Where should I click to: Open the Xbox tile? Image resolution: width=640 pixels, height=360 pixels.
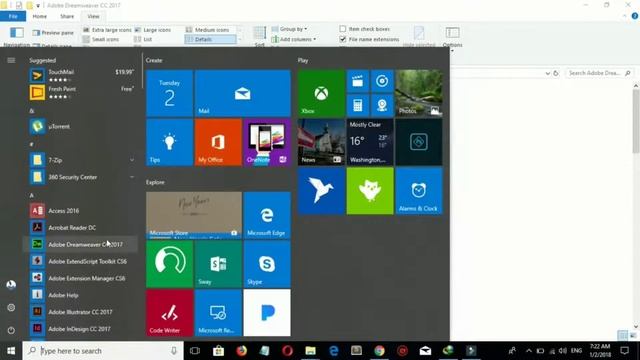(x=321, y=93)
